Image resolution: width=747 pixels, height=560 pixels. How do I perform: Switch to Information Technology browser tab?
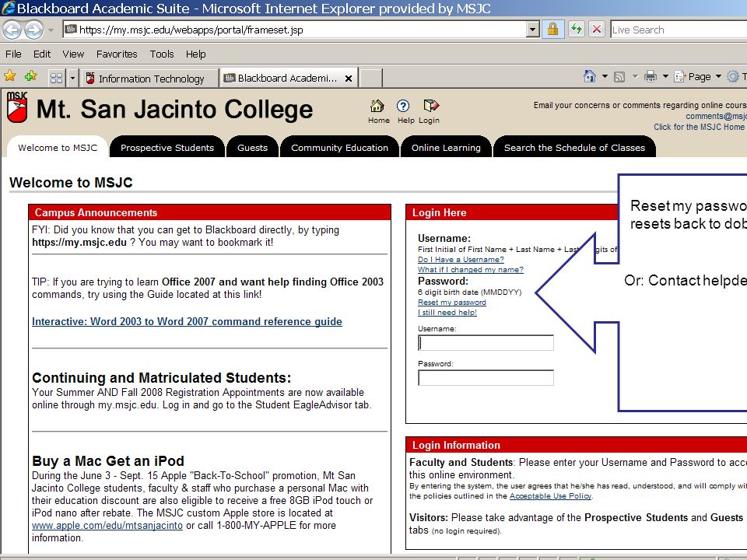tap(150, 79)
